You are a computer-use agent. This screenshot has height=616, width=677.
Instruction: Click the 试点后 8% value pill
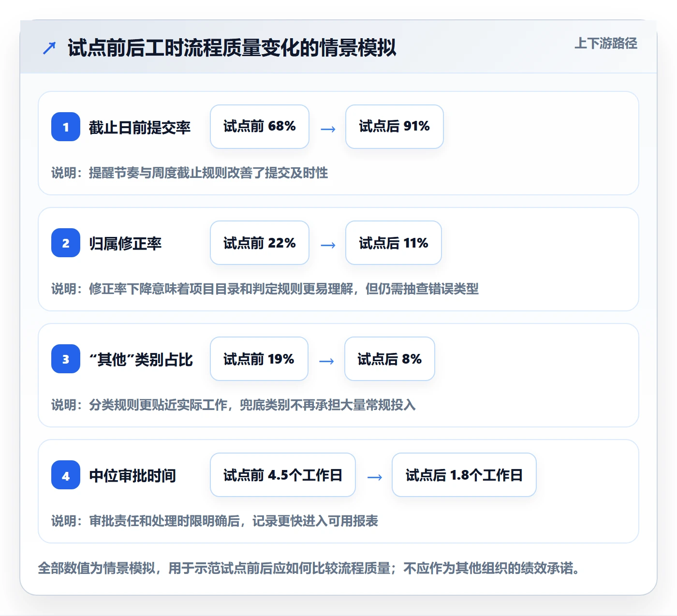click(390, 359)
